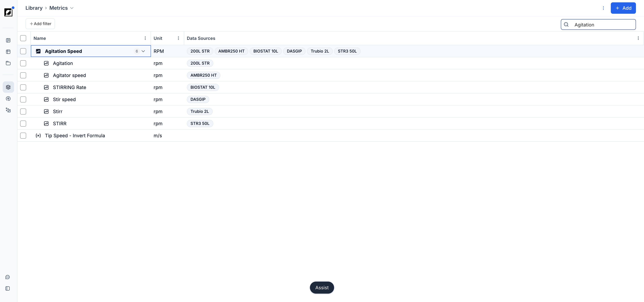Open the upload arrow sidebar icon
This screenshot has height=302, width=644.
click(x=8, y=99)
